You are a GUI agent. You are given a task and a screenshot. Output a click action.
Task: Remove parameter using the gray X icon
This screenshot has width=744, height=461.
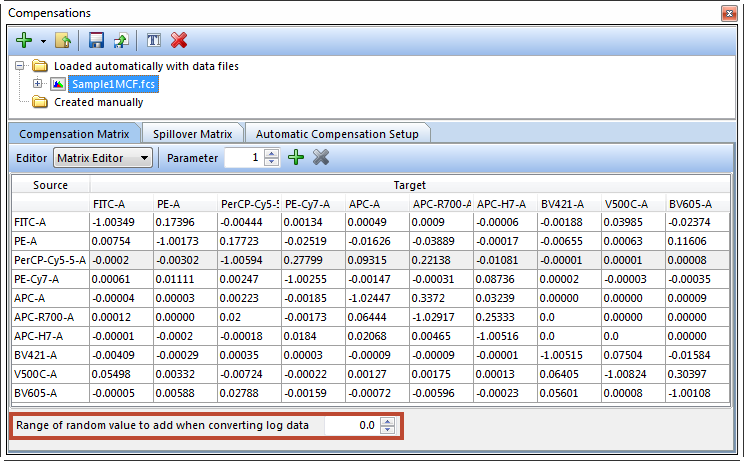coord(321,157)
